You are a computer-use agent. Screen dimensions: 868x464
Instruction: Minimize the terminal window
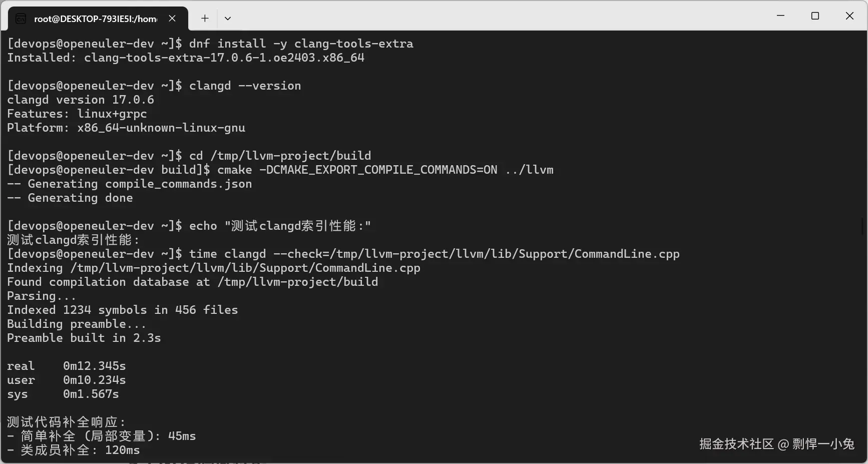click(x=780, y=16)
